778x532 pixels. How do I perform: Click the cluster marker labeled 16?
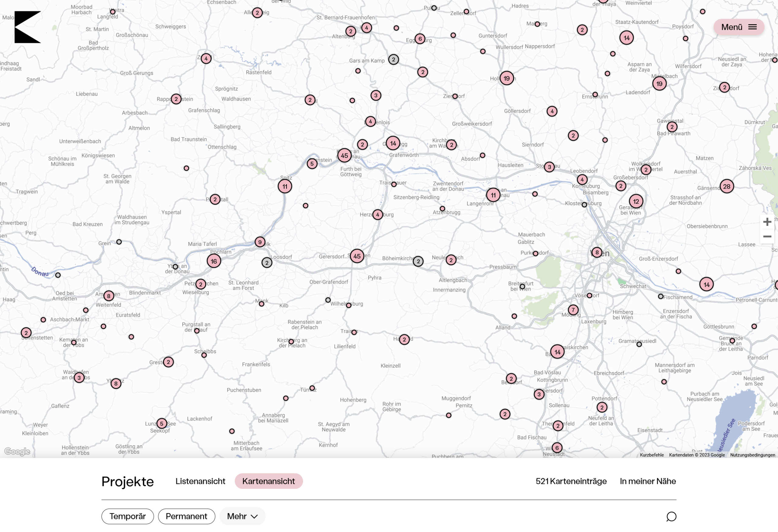[214, 261]
